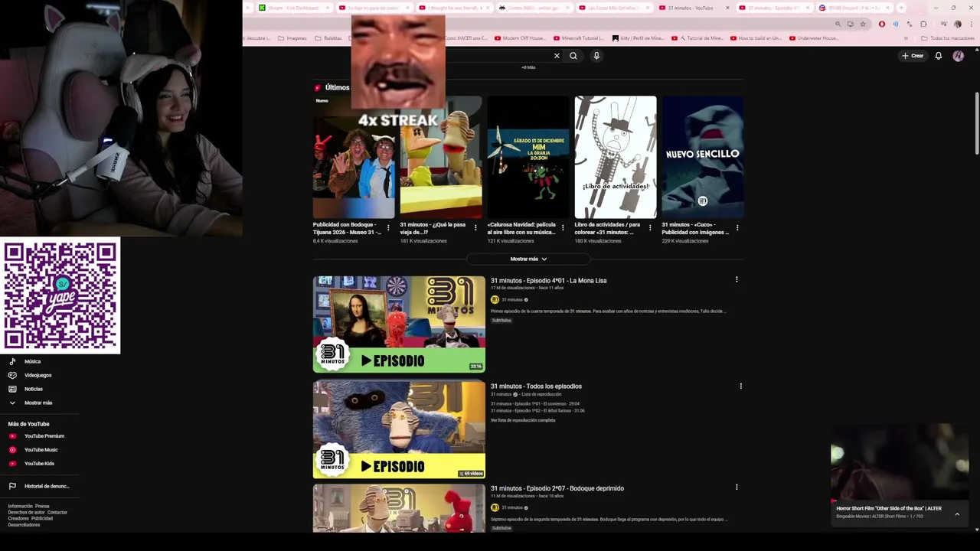This screenshot has width=980, height=551.
Task: Open playlist entry 'Episodio 1*02 - El árbol furioso'
Action: point(537,410)
